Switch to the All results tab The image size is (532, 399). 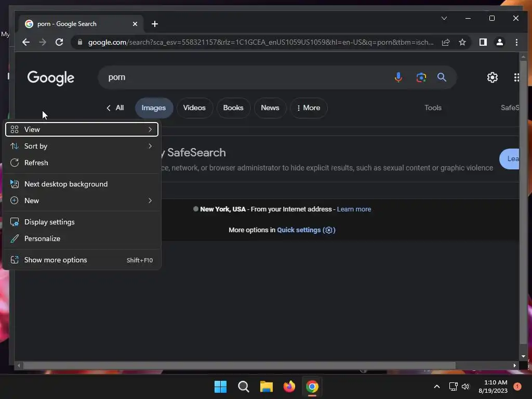point(115,108)
